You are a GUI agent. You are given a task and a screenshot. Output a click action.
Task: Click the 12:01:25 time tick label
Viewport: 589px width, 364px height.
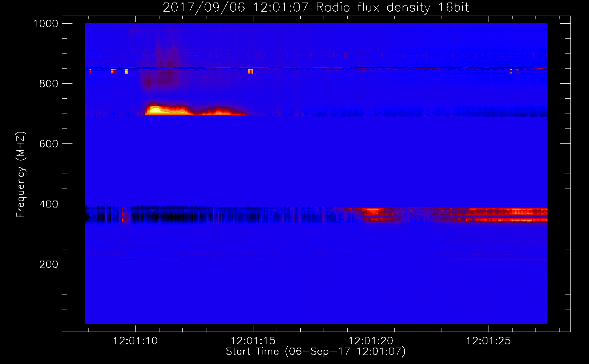[x=489, y=341]
